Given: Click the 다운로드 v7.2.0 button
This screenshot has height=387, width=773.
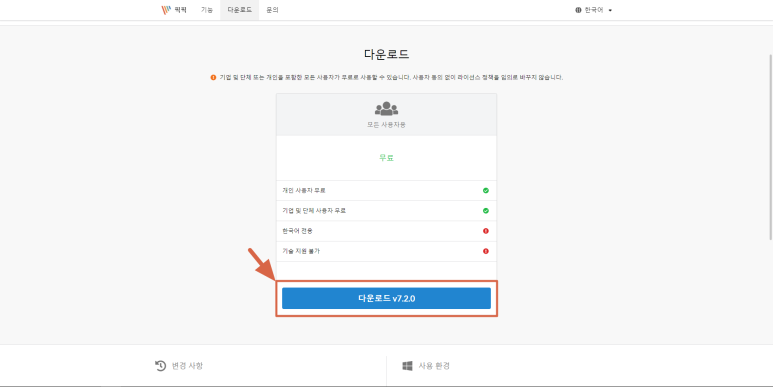Looking at the screenshot, I should [386, 298].
